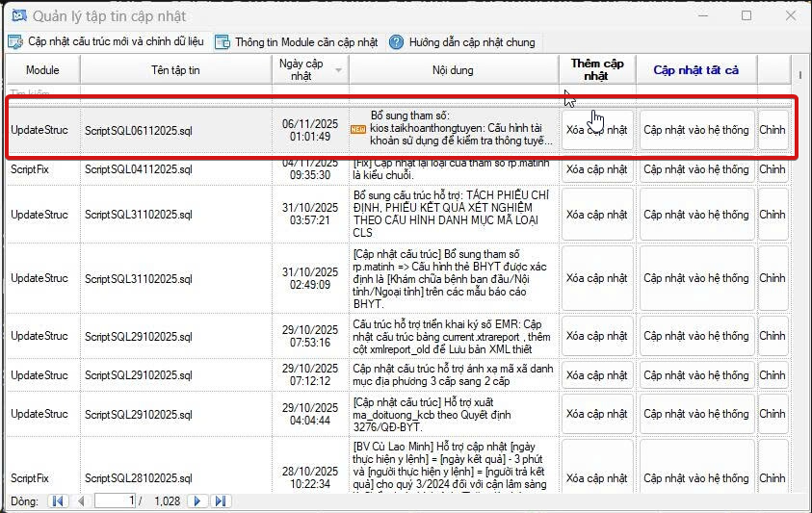
Task: Click Xóa cập nhật for 31/10/2025 03:57:21 row
Action: coord(597,215)
